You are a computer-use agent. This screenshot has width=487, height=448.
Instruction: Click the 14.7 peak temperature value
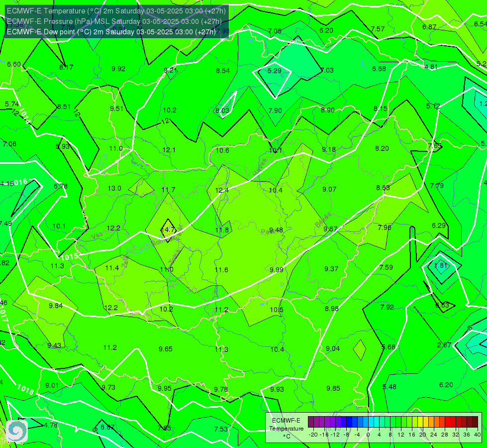168,230
